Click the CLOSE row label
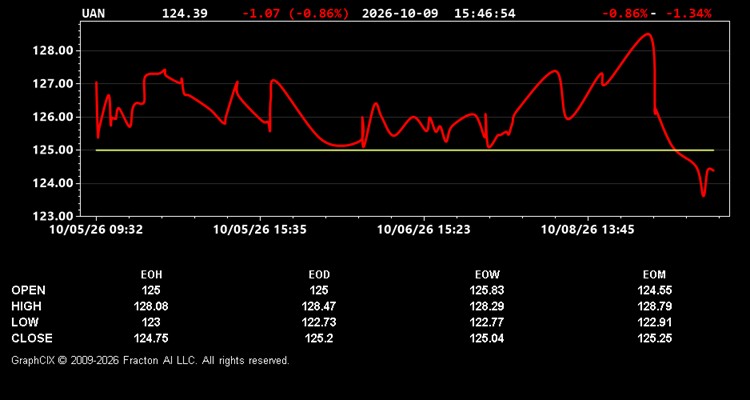Image resolution: width=750 pixels, height=400 pixels. click(x=32, y=338)
